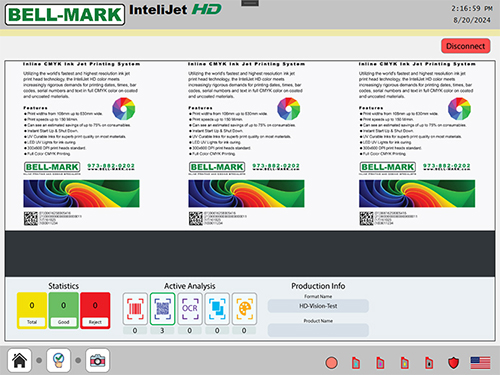This screenshot has width=500, height=375.
Task: Change language via the US flag icon
Action: pos(480,363)
